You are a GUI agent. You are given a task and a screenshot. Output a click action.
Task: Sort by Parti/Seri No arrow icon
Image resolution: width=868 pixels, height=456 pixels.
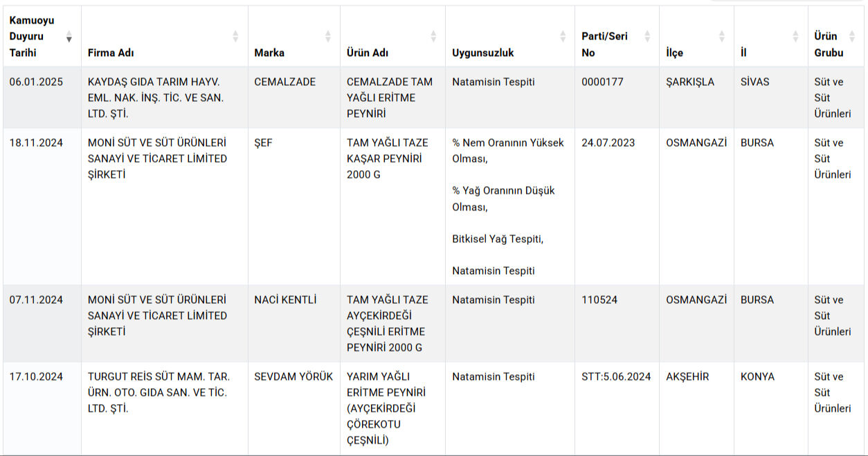[647, 37]
